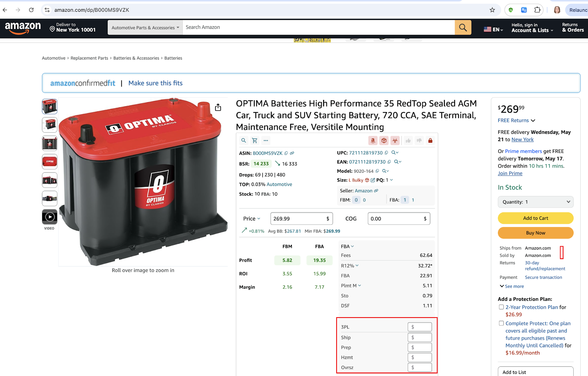Image resolution: width=588 pixels, height=376 pixels.
Task: Click the thumbs up icon in the analysis panel
Action: click(x=408, y=140)
